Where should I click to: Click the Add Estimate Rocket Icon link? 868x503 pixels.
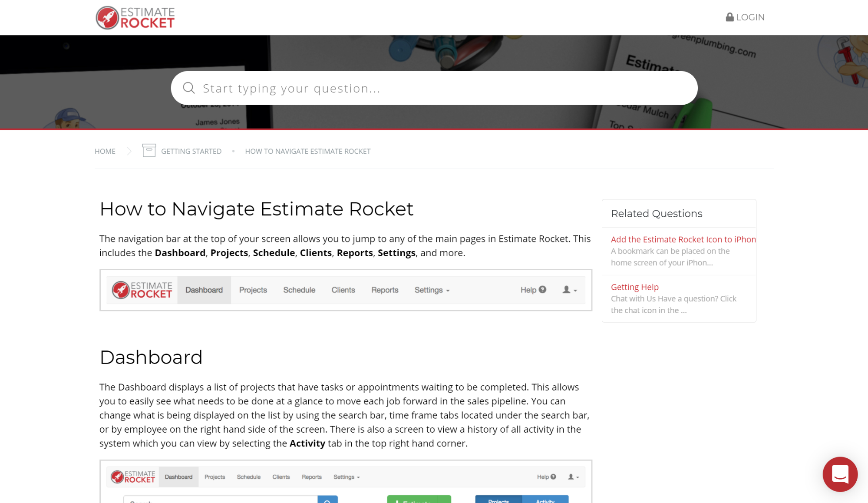pos(683,239)
